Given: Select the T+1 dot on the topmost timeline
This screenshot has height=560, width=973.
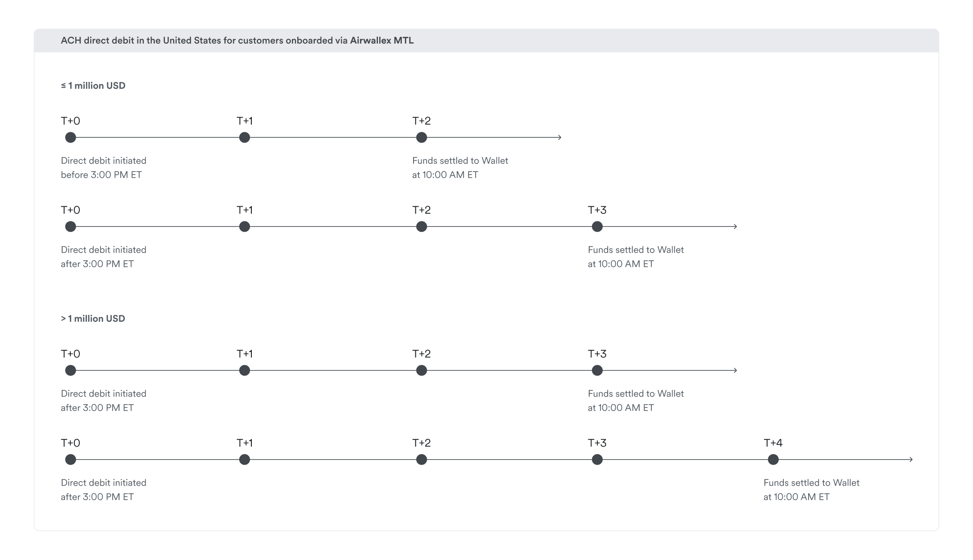Looking at the screenshot, I should (x=245, y=137).
